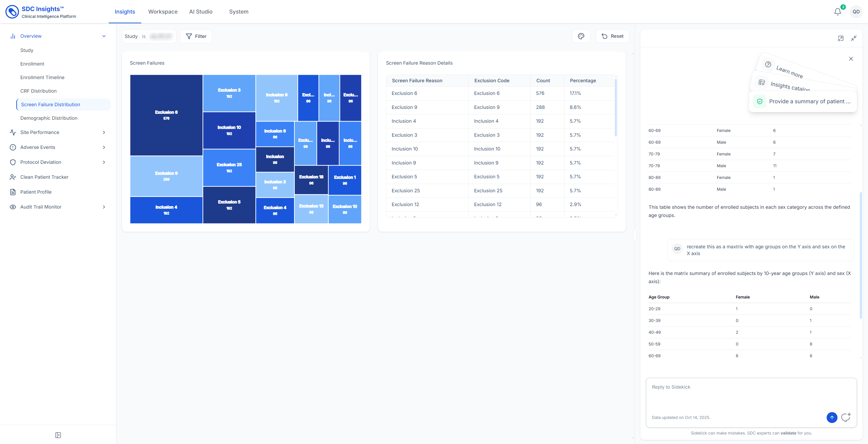This screenshot has height=444, width=868.
Task: Click the Patient Profile document icon
Action: click(x=13, y=192)
